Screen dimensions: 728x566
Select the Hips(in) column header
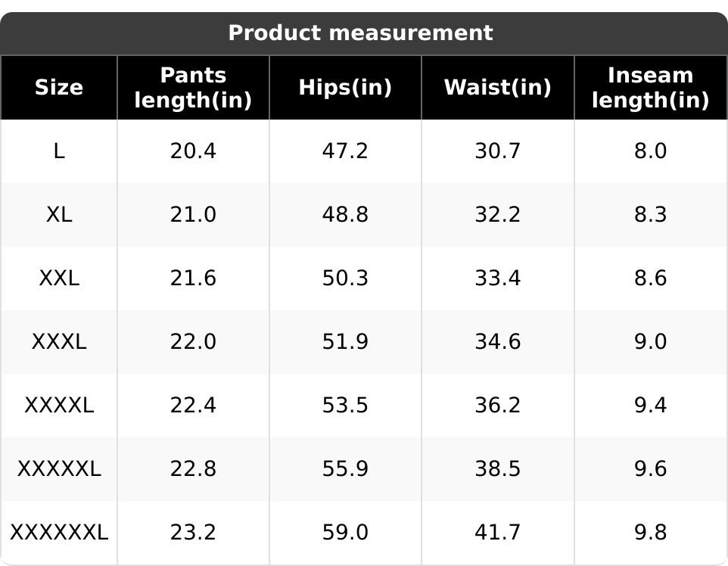tap(345, 88)
